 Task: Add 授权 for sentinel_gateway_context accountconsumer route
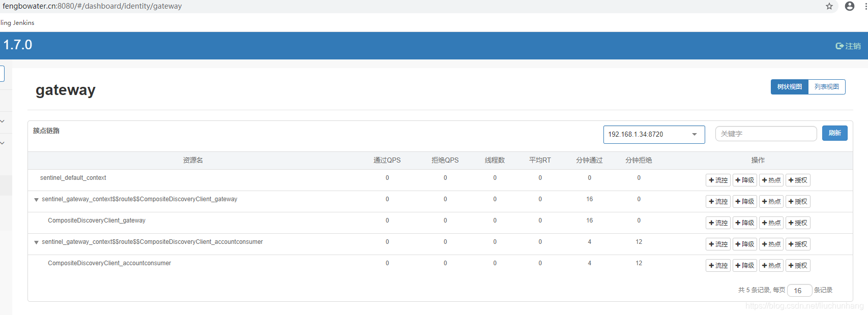[x=798, y=244]
